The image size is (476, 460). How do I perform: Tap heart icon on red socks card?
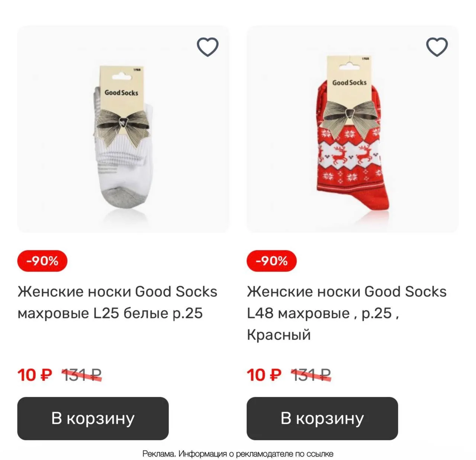437,47
